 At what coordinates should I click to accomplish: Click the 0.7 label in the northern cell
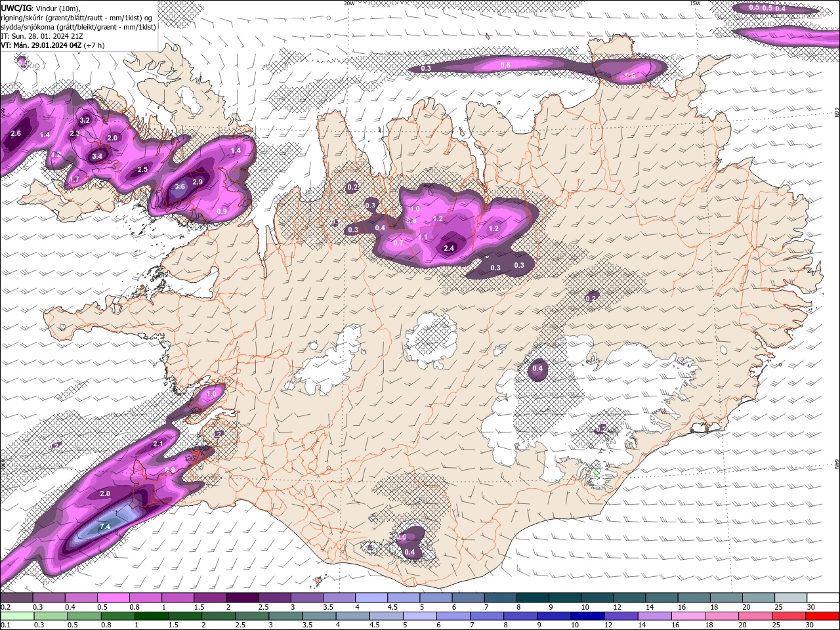click(x=398, y=243)
